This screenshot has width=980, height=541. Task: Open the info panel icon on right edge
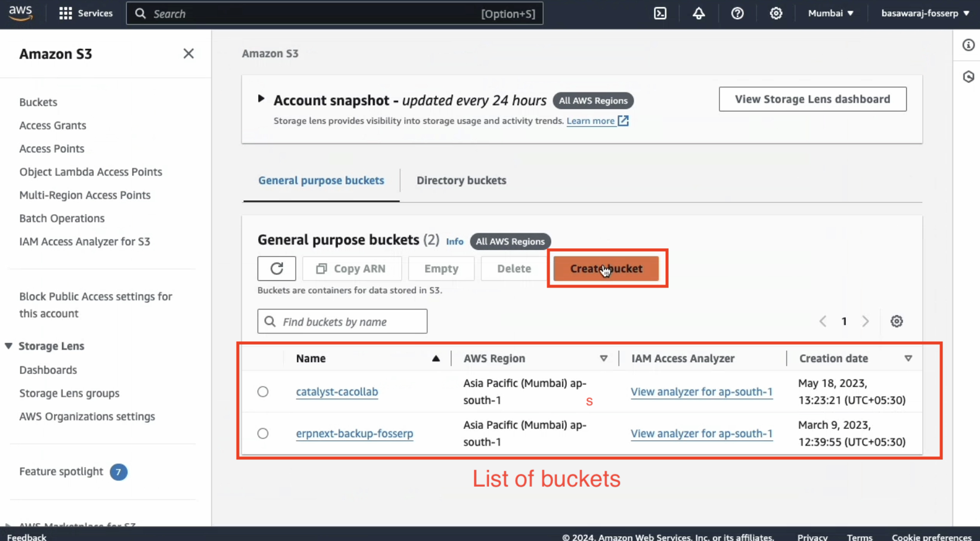968,45
